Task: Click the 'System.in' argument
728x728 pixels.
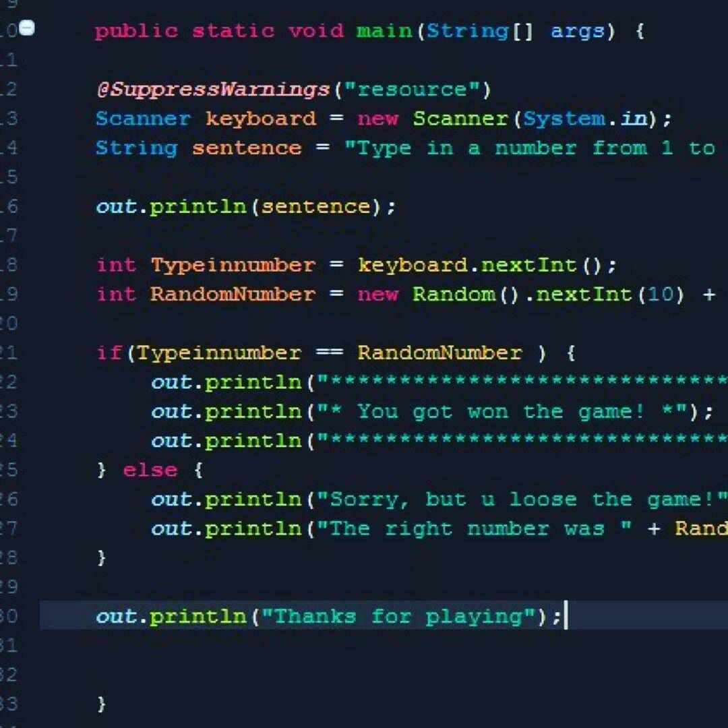Action: 586,119
